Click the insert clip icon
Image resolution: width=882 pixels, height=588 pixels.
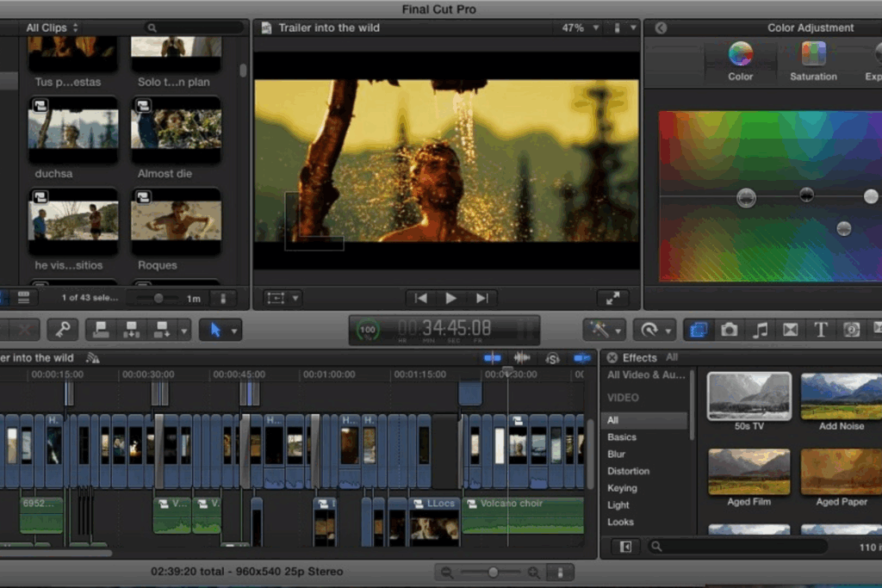point(131,330)
